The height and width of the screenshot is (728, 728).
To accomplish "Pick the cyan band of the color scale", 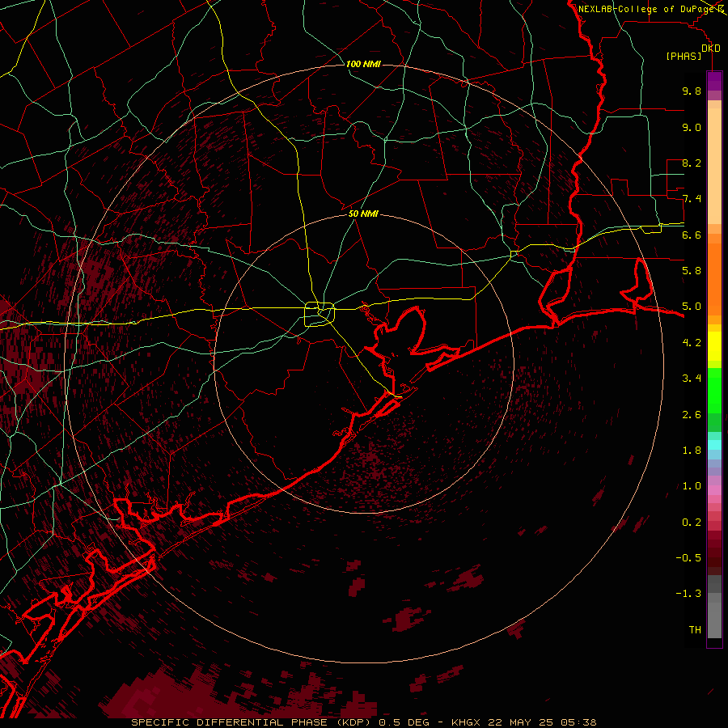I will coord(714,445).
